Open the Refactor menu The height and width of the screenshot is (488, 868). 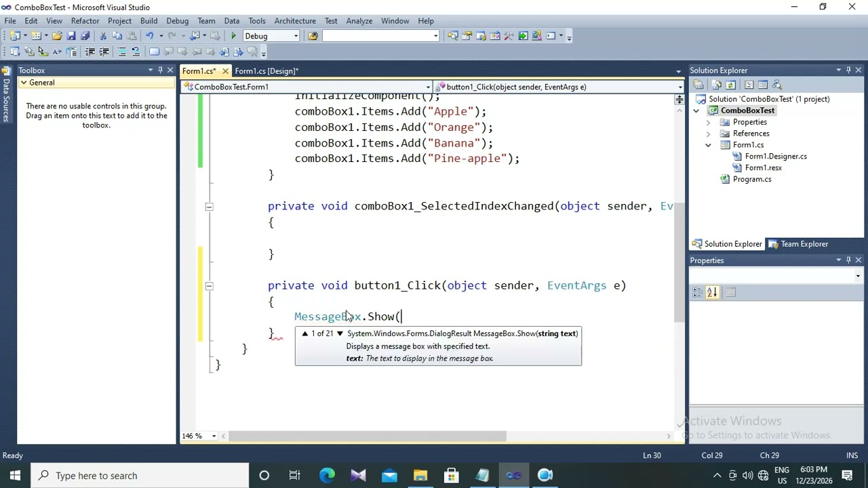(85, 21)
